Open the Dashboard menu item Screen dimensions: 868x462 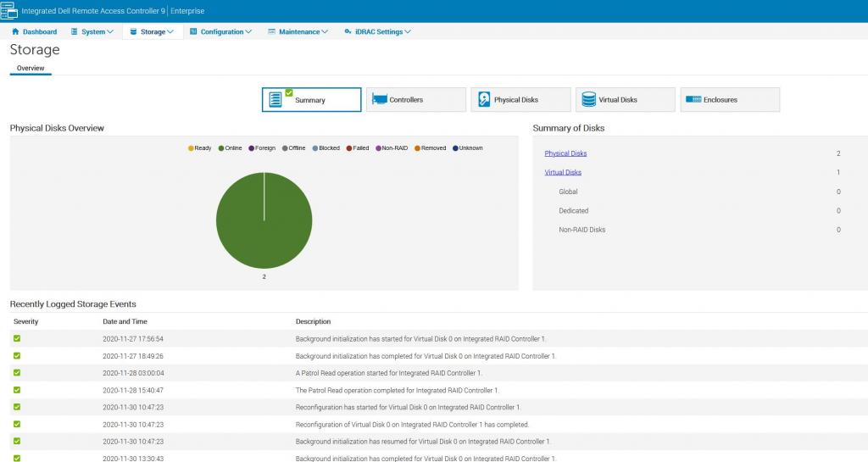tap(34, 31)
